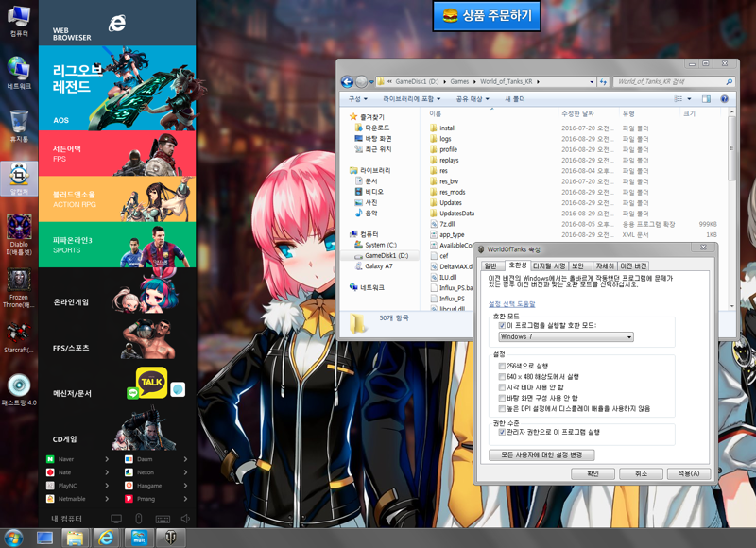This screenshot has height=548, width=756.
Task: Open the file explorer taskbar icon
Action: click(x=76, y=538)
